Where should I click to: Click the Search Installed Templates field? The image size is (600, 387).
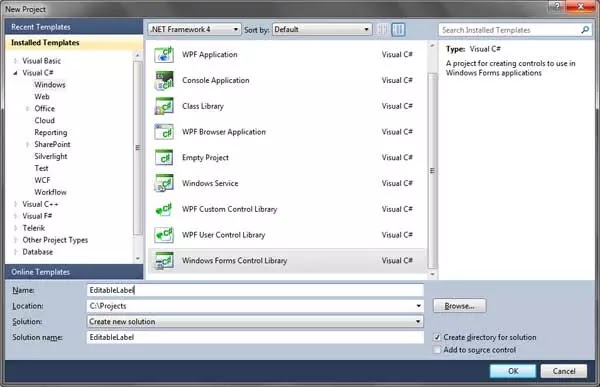[x=510, y=29]
